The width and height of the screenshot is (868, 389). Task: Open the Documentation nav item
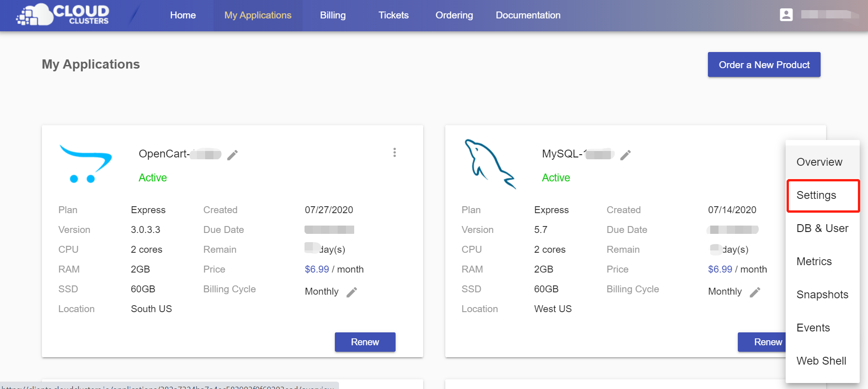click(x=528, y=15)
